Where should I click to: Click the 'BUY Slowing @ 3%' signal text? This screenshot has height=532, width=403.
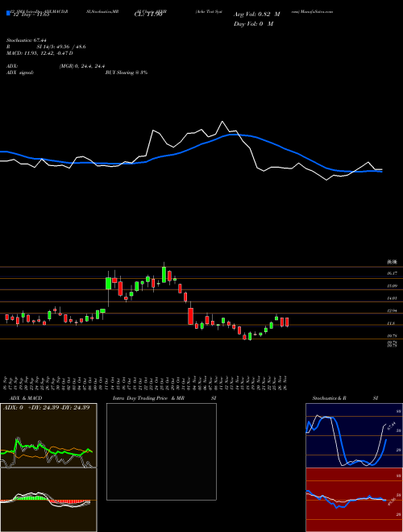click(127, 73)
